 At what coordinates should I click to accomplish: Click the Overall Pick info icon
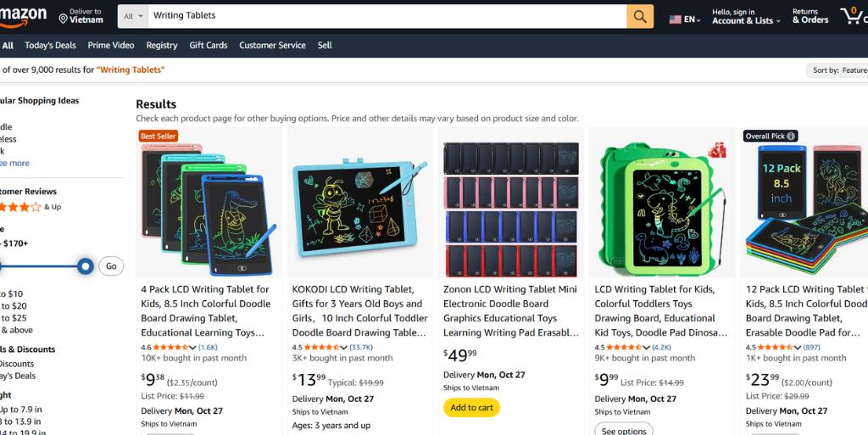click(x=791, y=137)
